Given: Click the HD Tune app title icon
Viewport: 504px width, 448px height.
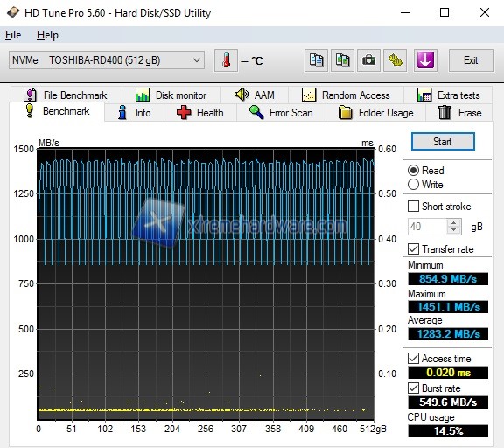Looking at the screenshot, I should 13,12.
